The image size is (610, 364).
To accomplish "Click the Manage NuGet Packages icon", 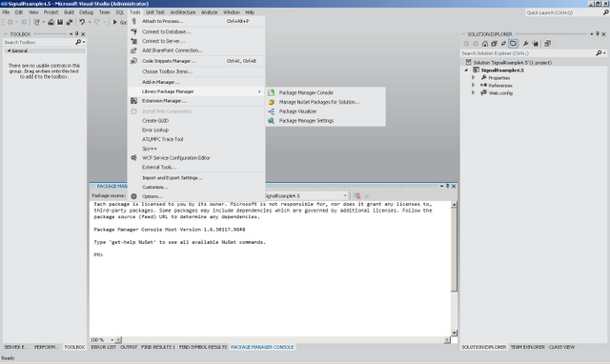I will 271,102.
